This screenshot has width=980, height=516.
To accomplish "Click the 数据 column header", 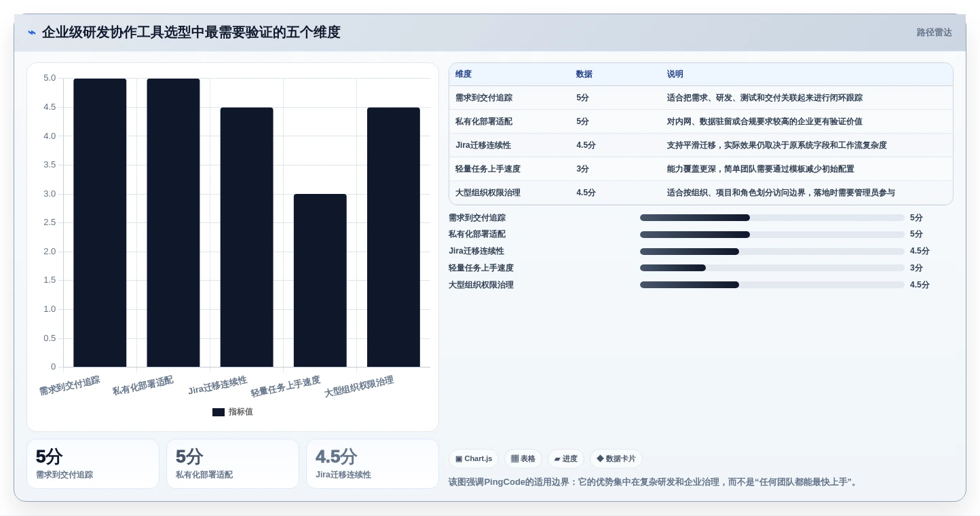I will coord(584,75).
